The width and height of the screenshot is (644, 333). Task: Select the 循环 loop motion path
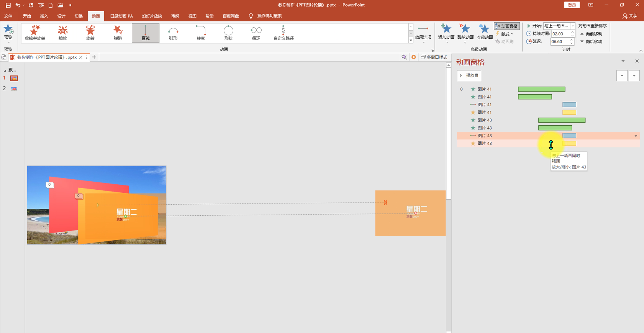click(x=256, y=33)
